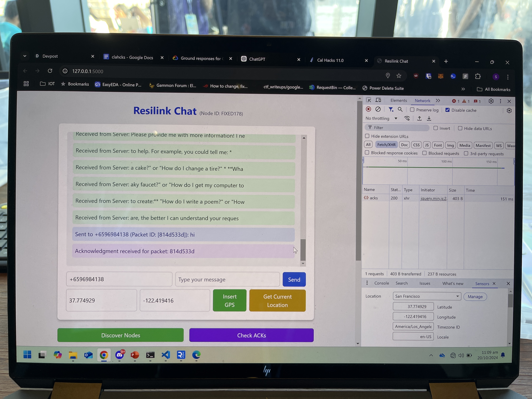Bookmark this page with the star icon
The width and height of the screenshot is (532, 399).
point(399,76)
